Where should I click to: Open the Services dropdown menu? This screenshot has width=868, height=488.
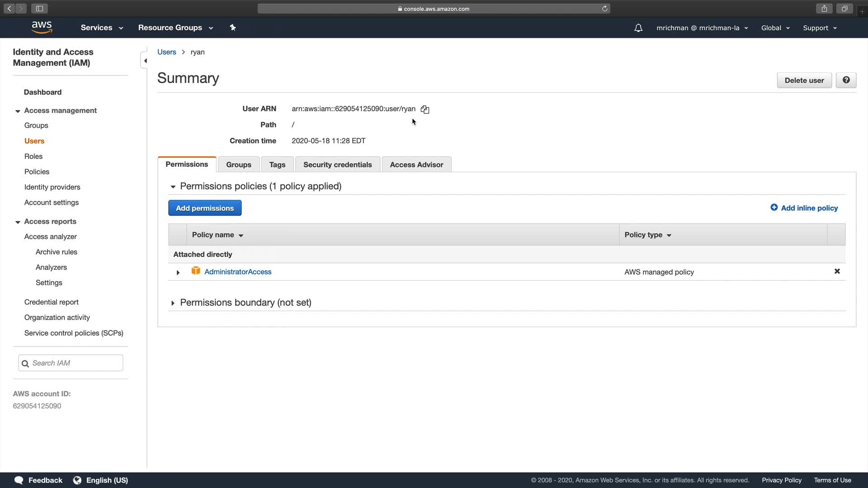tap(102, 28)
